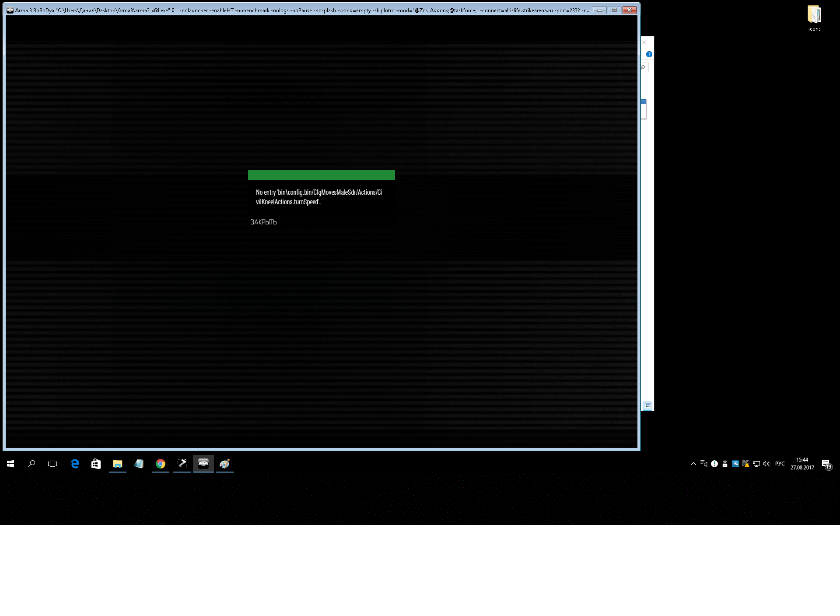Click the clock showing 15:44

pos(802,464)
